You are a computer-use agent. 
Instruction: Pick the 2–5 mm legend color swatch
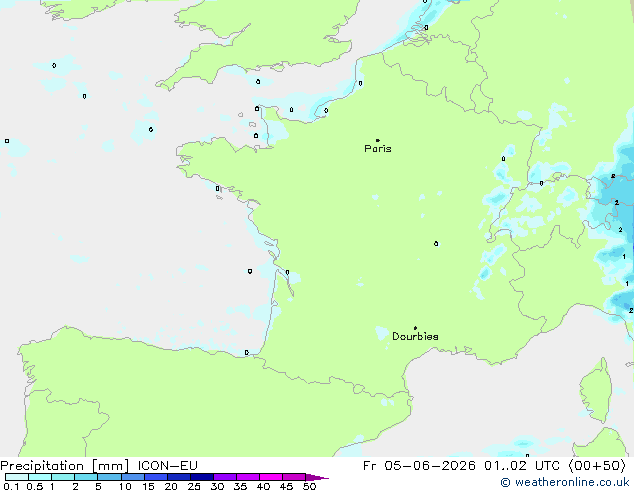[x=86, y=477]
